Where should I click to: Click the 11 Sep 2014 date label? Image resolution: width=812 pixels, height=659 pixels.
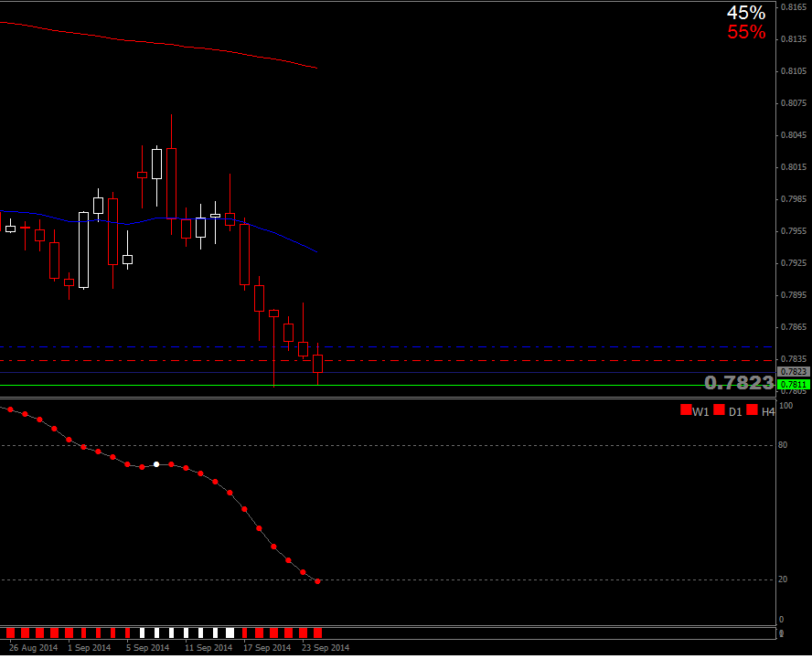[208, 648]
